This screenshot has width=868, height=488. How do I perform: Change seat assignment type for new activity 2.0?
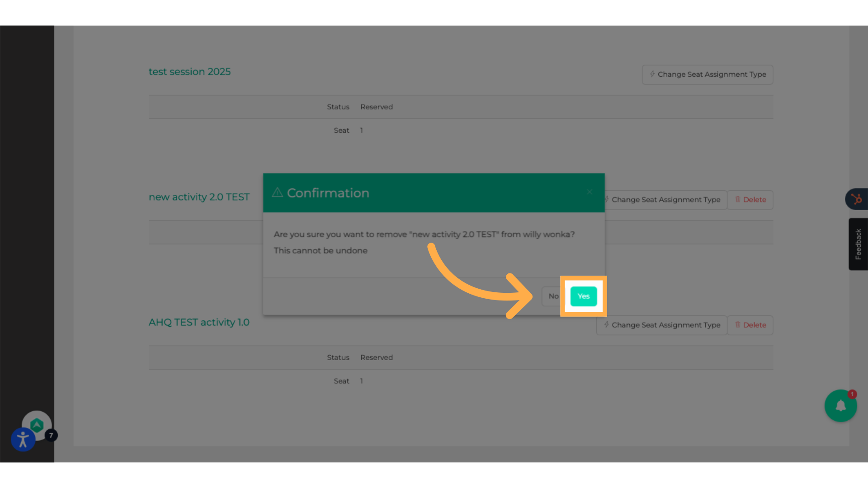tap(665, 200)
